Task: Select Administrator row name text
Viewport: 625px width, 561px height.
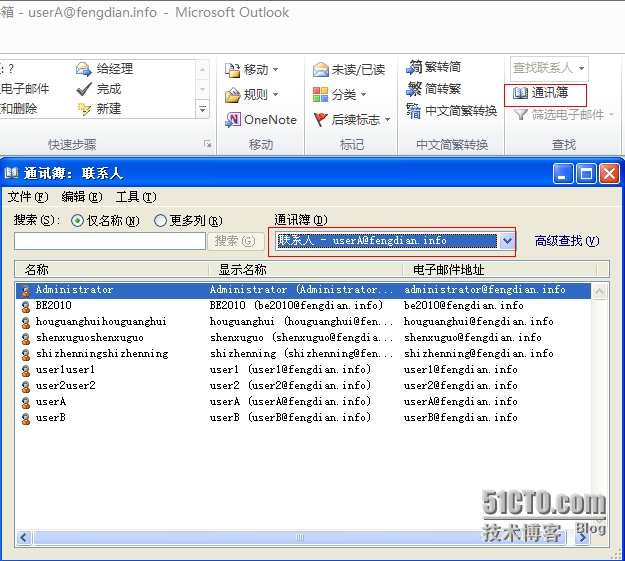Action: [74, 290]
